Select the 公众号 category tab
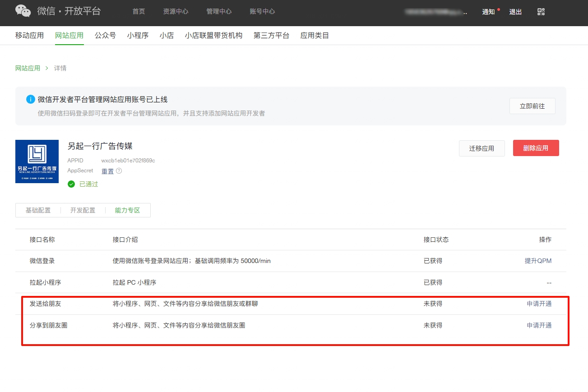Image resolution: width=588 pixels, height=392 pixels. pos(105,35)
